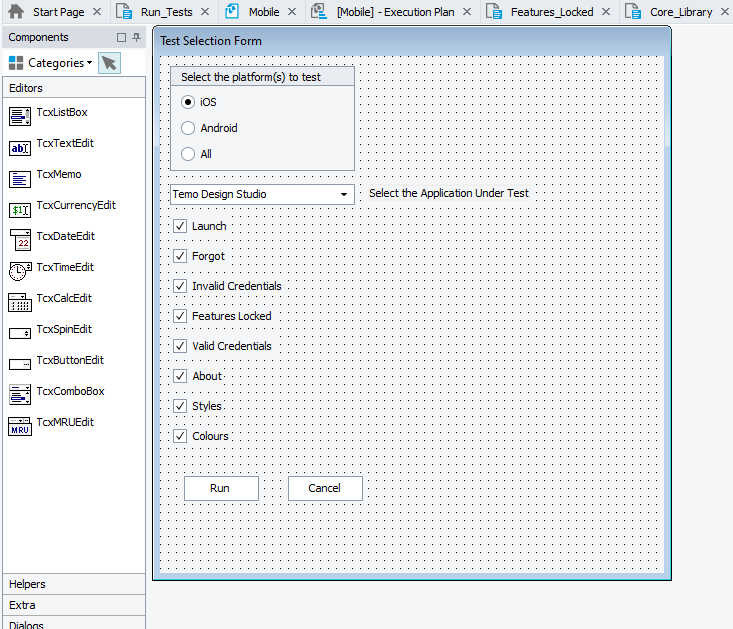
Task: Choose the TcxCalcEdit calculator icon
Action: pos(20,302)
